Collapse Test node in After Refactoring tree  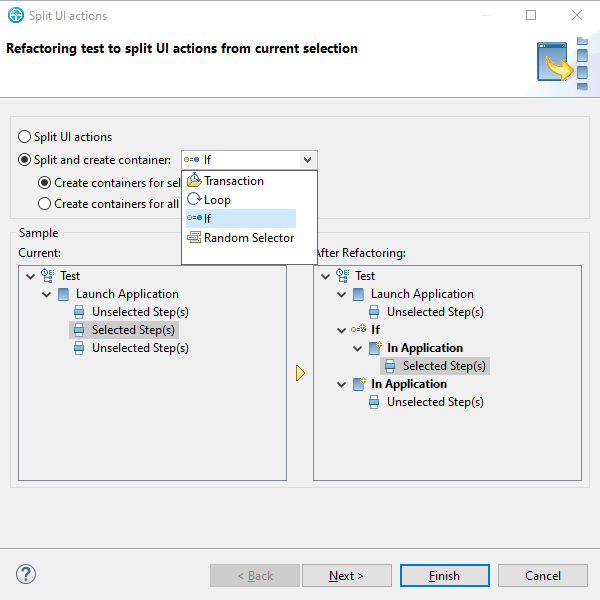pyautogui.click(x=325, y=276)
